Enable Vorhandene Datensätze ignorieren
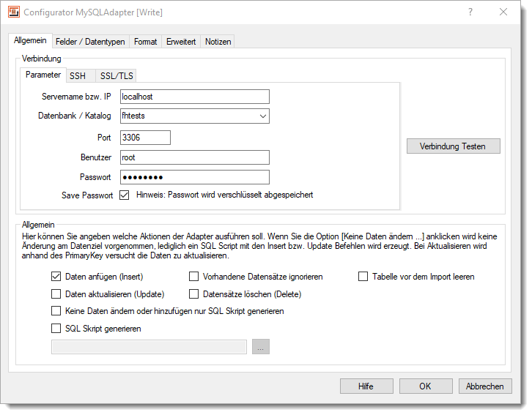The width and height of the screenshot is (532, 415). tap(193, 277)
